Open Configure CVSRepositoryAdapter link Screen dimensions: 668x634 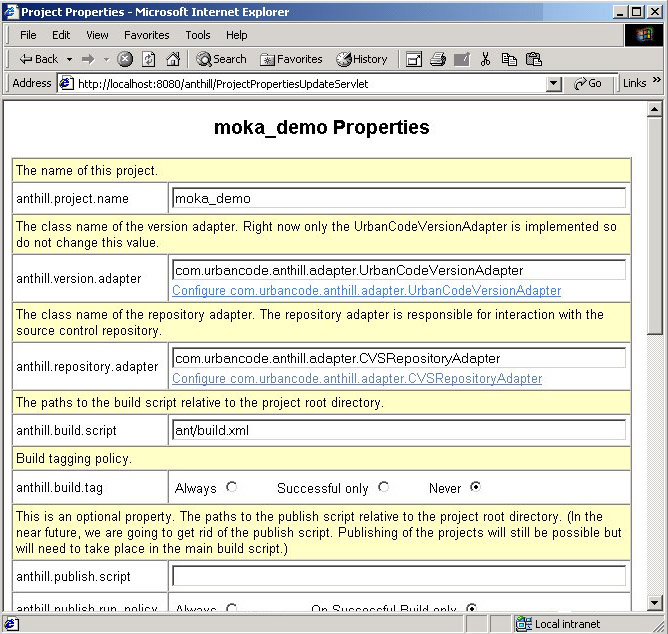357,379
